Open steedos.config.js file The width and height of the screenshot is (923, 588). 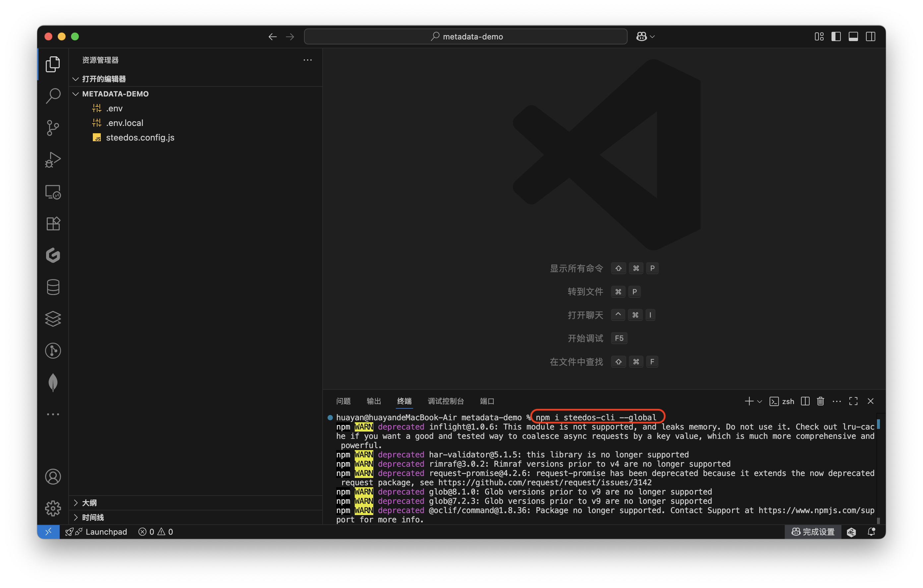[x=196, y=138]
